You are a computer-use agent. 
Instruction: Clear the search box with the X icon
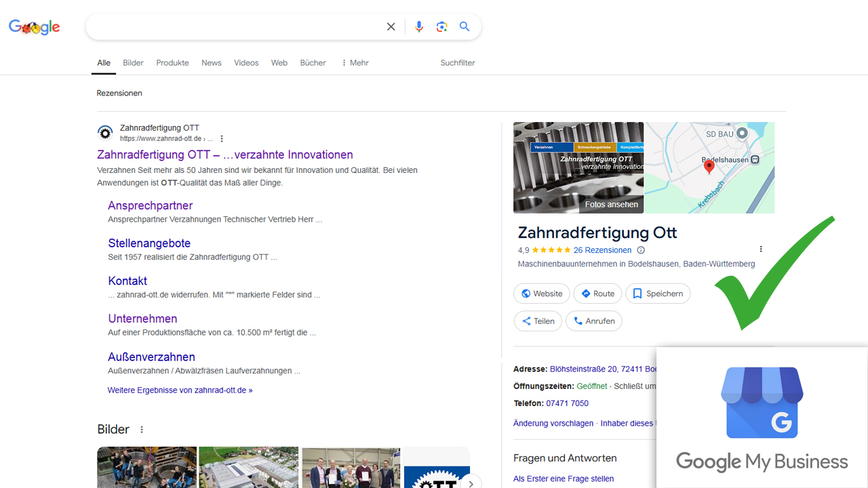click(391, 26)
